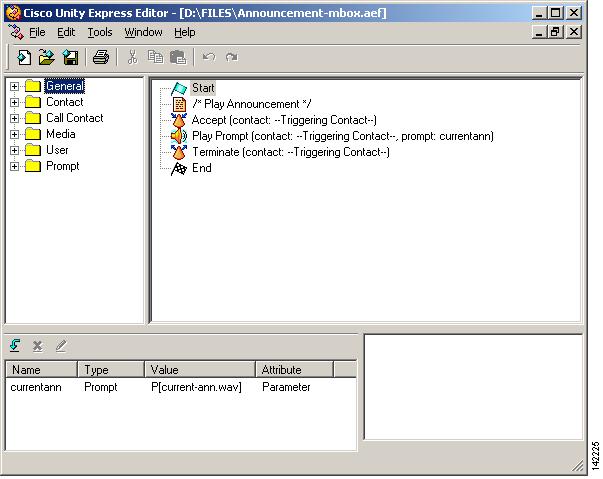Click the comment step notepad icon
Viewport: 603px width, 479px height.
click(x=179, y=104)
